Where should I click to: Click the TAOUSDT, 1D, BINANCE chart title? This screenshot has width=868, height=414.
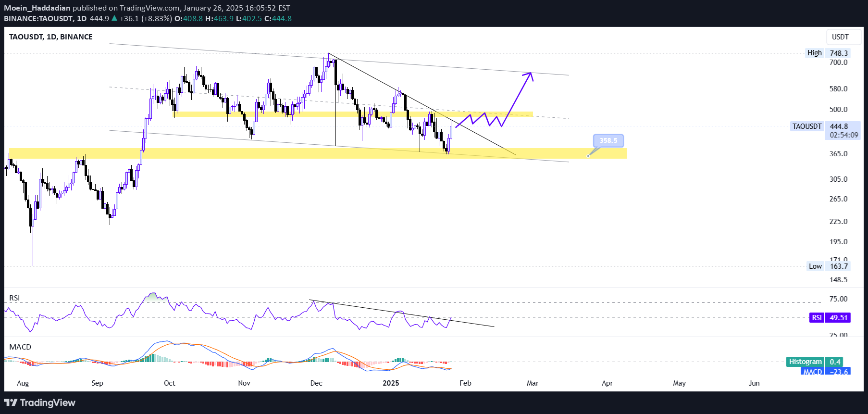tap(51, 37)
